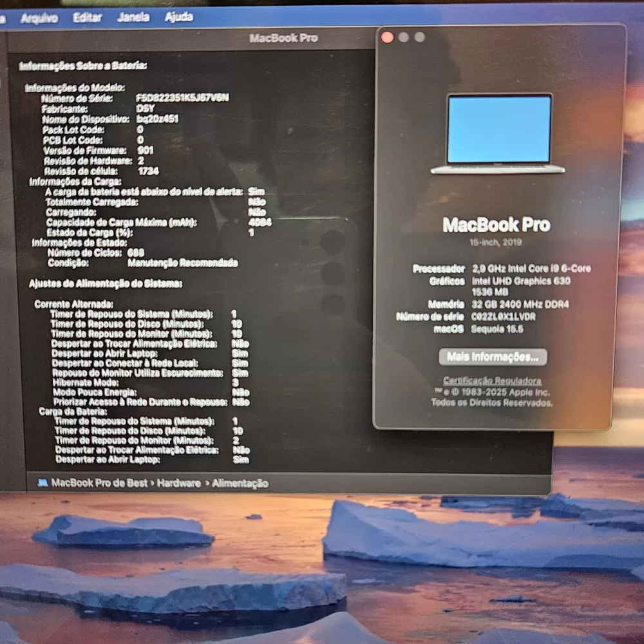Image resolution: width=644 pixels, height=644 pixels.
Task: Select the condition Manutenção Recomendada
Action: (182, 263)
